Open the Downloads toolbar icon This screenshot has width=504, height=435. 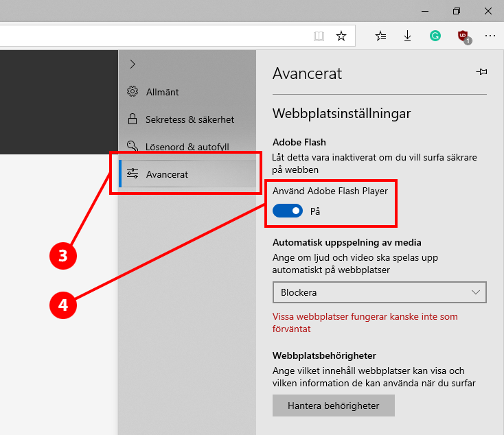(408, 36)
